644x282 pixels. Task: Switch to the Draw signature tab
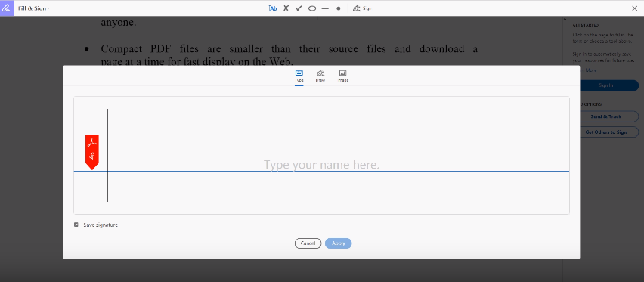(320, 76)
